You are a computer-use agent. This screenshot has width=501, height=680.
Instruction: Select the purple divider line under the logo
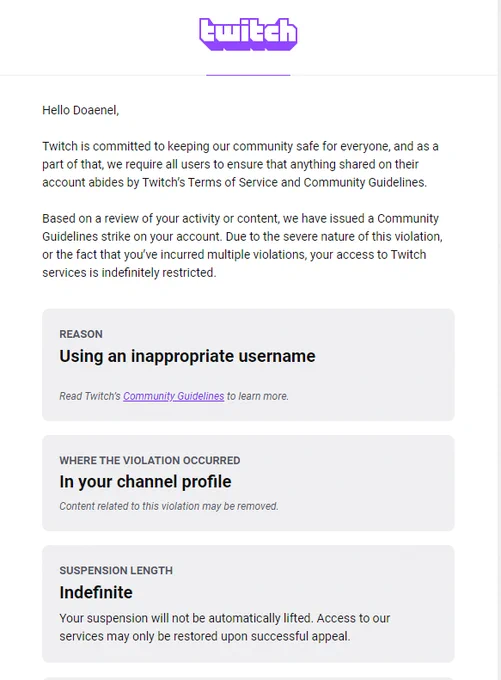coord(248,75)
